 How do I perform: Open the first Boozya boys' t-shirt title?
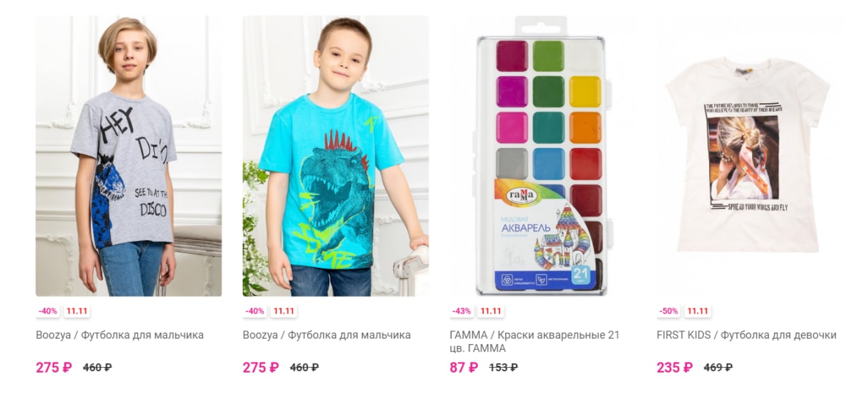click(120, 335)
